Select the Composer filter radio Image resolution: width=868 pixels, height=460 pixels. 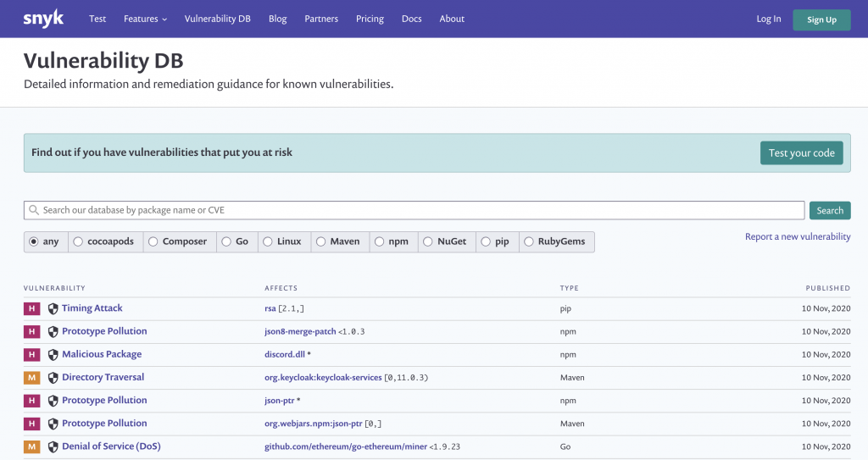click(x=153, y=242)
